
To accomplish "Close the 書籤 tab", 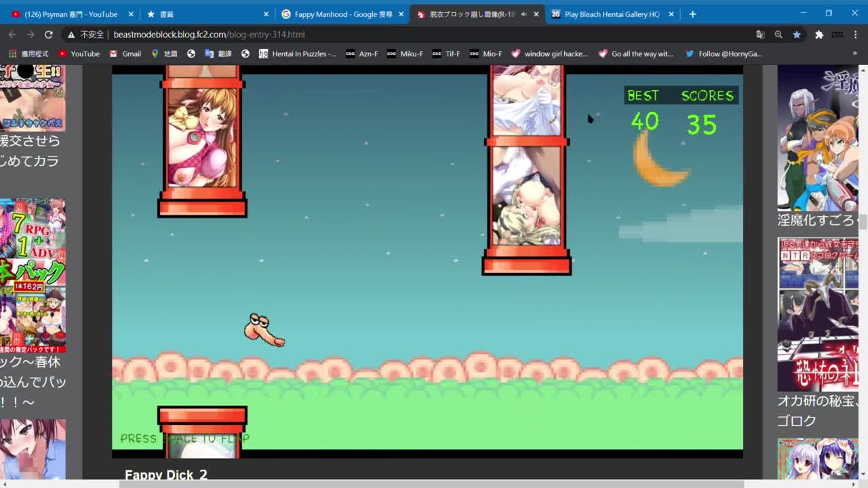I will pyautogui.click(x=266, y=14).
